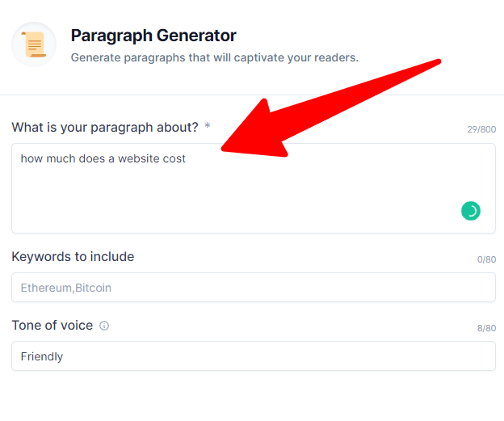Click the "What is your paragraph about?" label
This screenshot has height=421, width=504.
[105, 127]
